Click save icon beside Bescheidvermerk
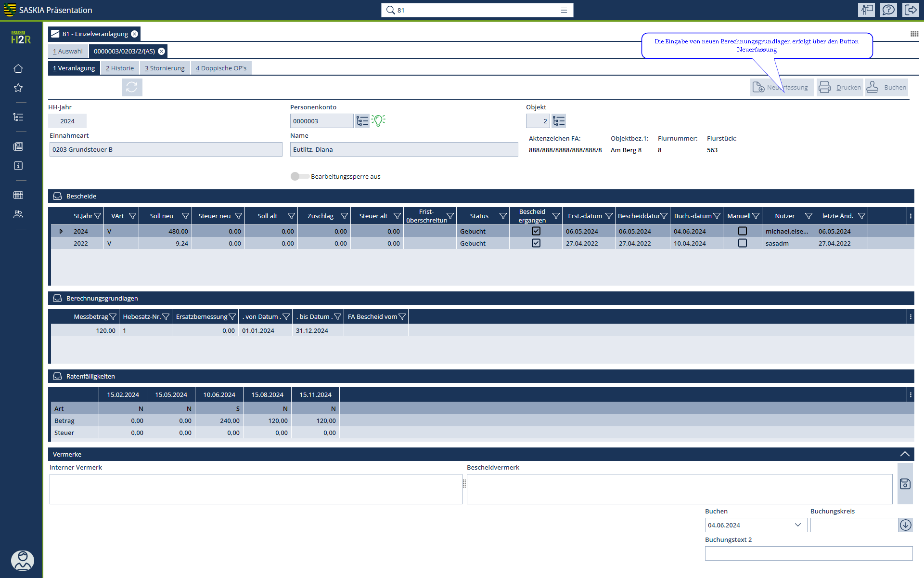924x578 pixels. click(905, 484)
